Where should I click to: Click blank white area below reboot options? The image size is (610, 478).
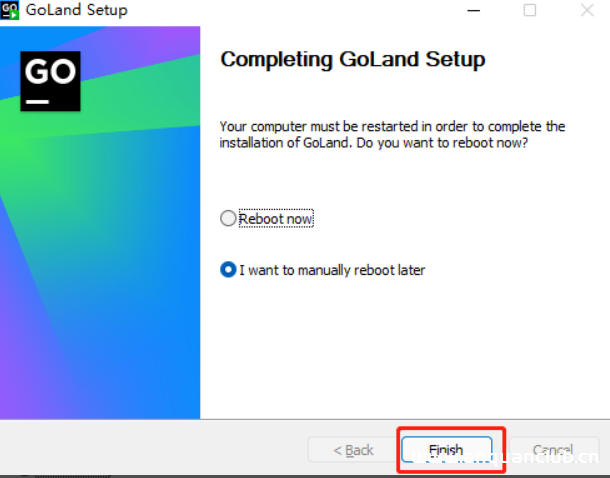400,350
